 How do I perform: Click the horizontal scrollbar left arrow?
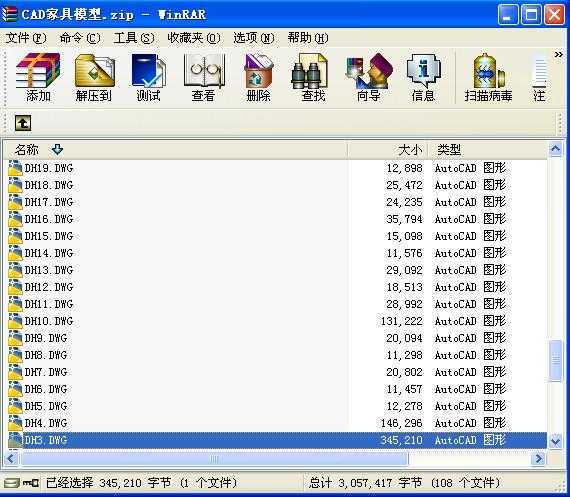(x=10, y=458)
